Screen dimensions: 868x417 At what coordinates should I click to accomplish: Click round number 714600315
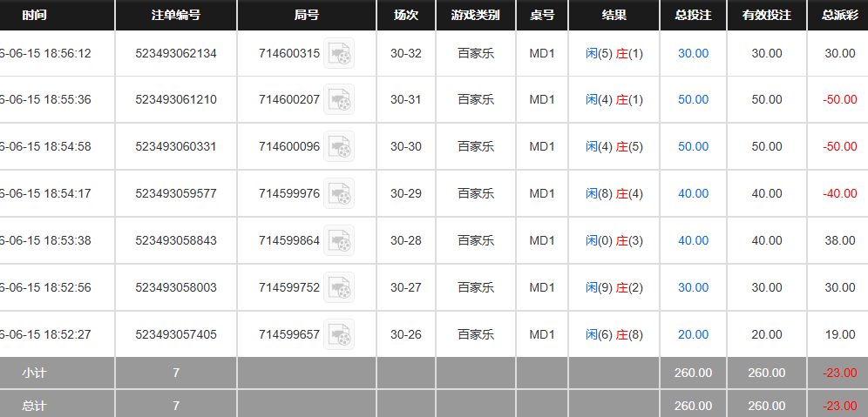click(x=289, y=54)
